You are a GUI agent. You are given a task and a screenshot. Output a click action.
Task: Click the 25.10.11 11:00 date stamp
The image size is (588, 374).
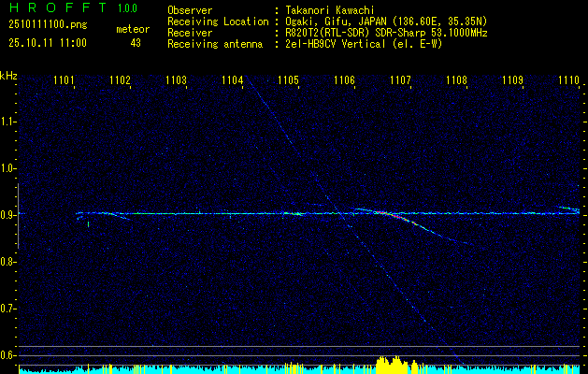47,43
